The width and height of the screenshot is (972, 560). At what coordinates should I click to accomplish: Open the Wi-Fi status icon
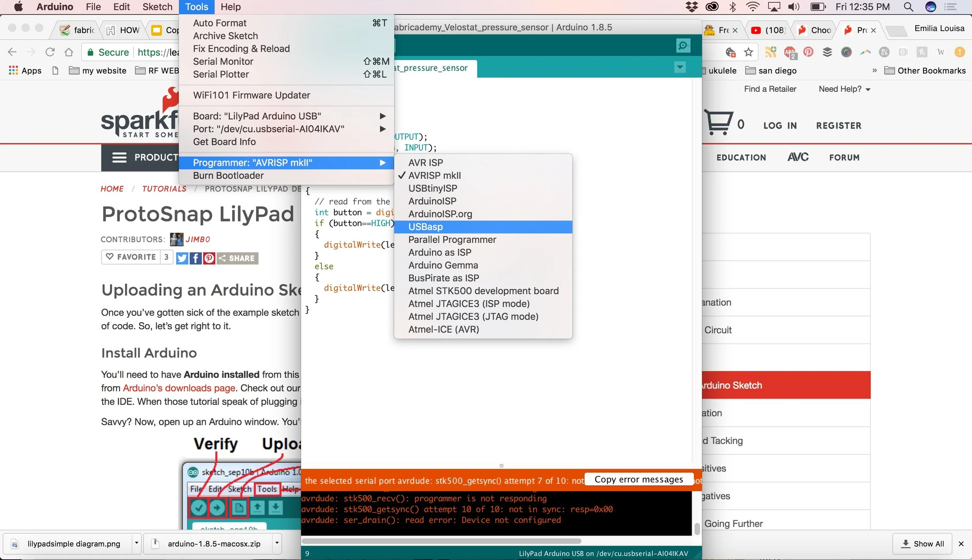[753, 7]
